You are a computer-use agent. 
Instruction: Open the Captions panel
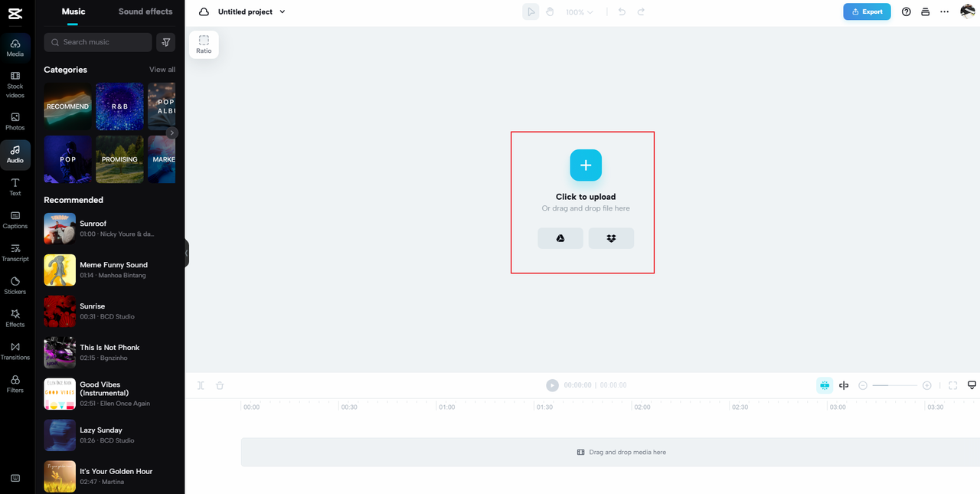[x=15, y=220]
